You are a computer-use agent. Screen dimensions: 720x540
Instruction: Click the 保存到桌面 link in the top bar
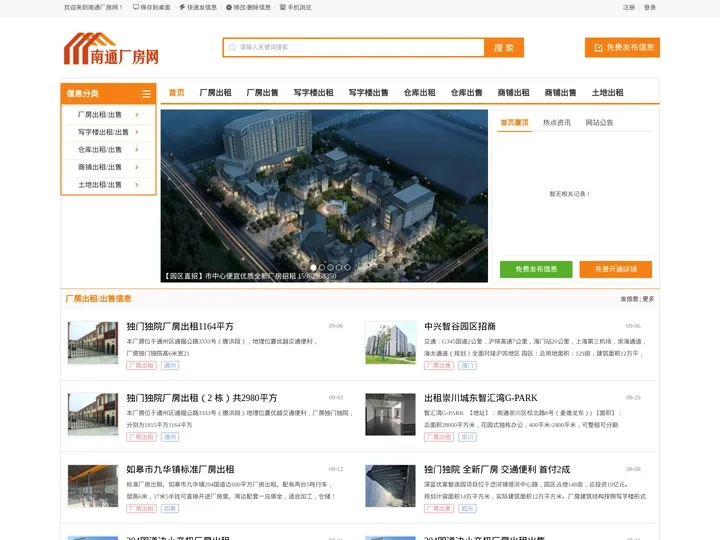coord(152,7)
